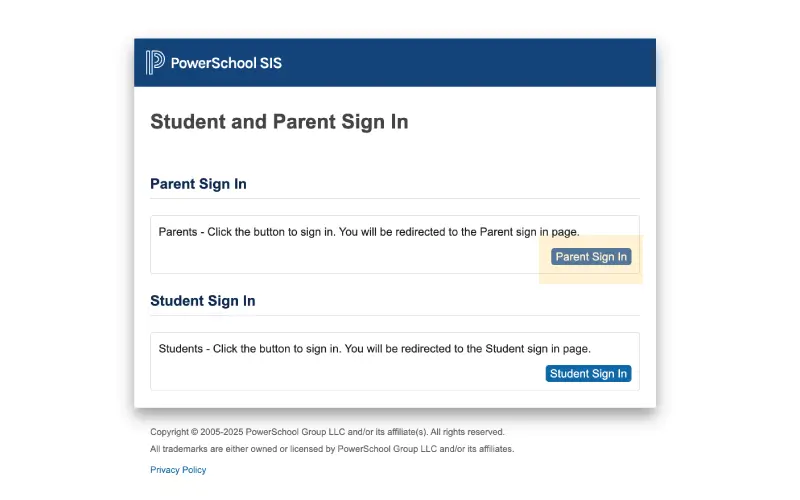
Task: Click the Parent Sign In section heading
Action: pyautogui.click(x=198, y=184)
